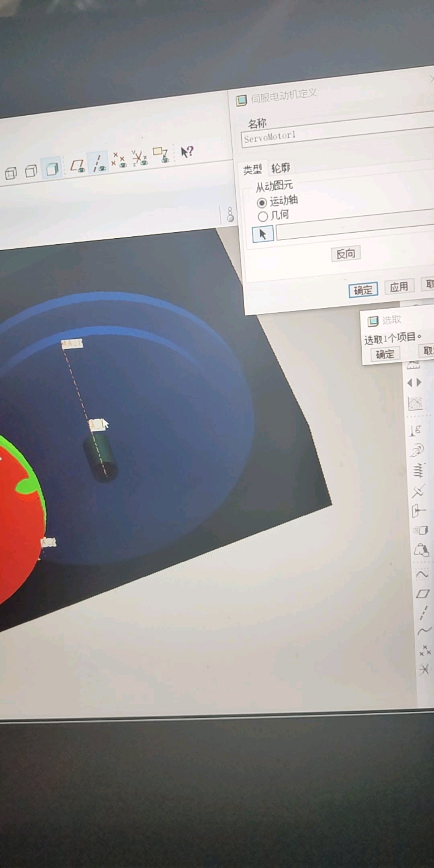This screenshot has height=868, width=434.
Task: Click the 反向 button
Action: (346, 254)
